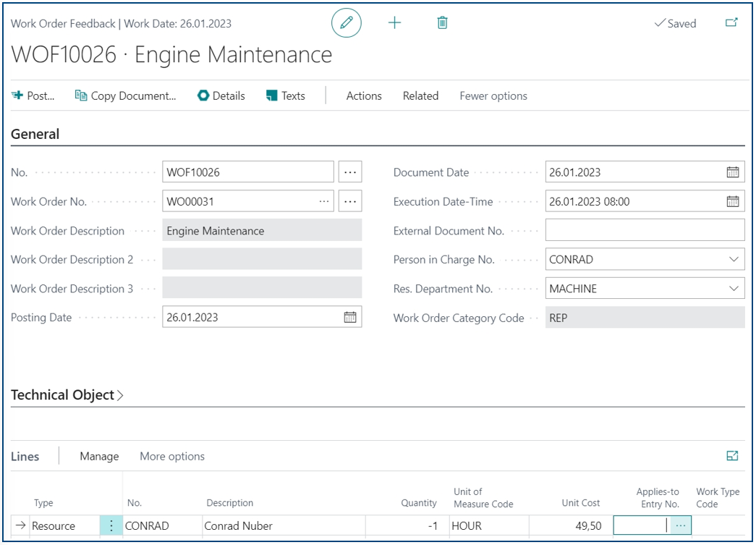The height and width of the screenshot is (545, 756).
Task: Click the trash delete icon
Action: 442,22
